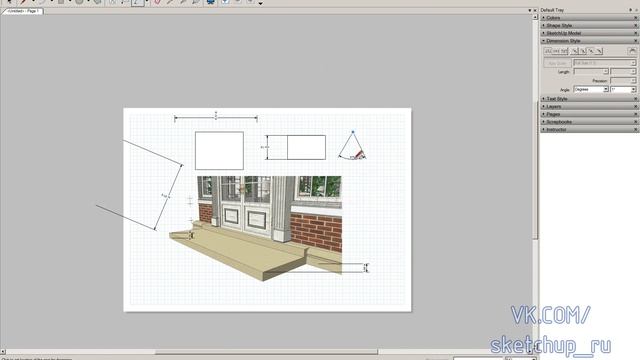
Task: Open the toolbar overflow arrow
Action: point(260,3)
